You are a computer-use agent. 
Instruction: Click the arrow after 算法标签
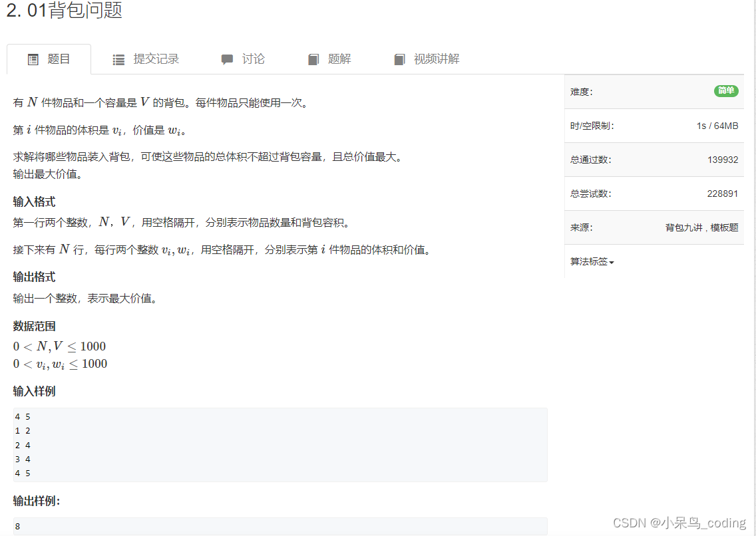[611, 261]
